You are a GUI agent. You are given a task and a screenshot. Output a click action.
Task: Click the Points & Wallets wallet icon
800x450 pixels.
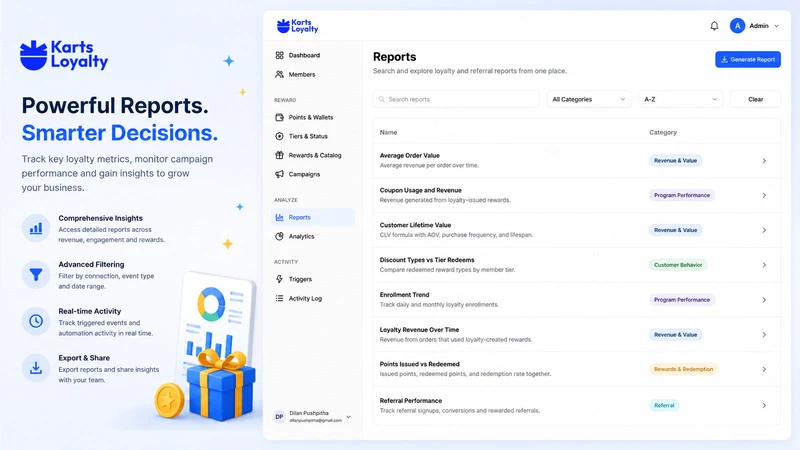click(280, 117)
